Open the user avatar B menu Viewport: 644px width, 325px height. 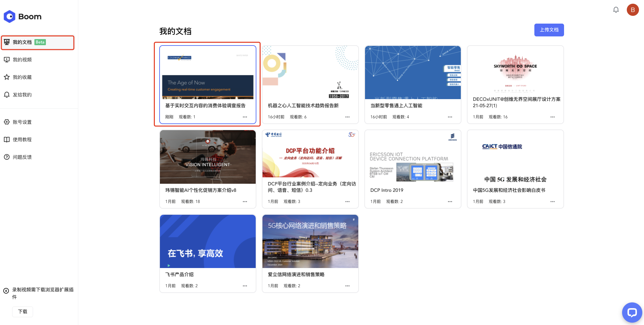[x=633, y=10]
